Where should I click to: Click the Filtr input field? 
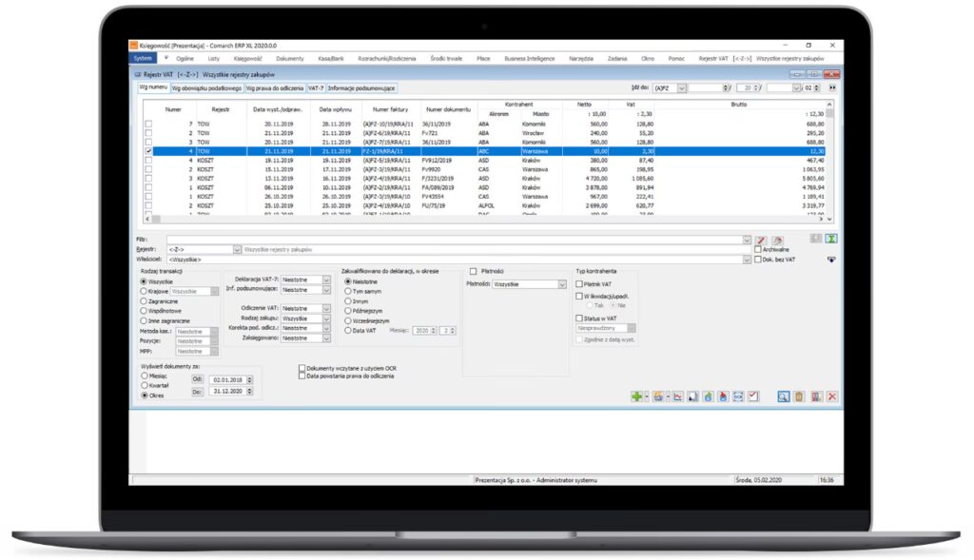[x=457, y=240]
